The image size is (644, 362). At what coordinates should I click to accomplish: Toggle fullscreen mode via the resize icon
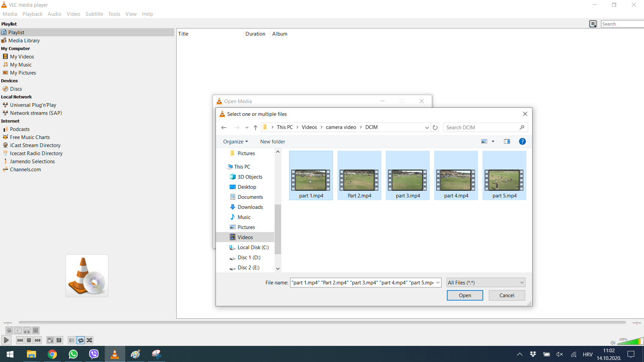click(x=50, y=340)
